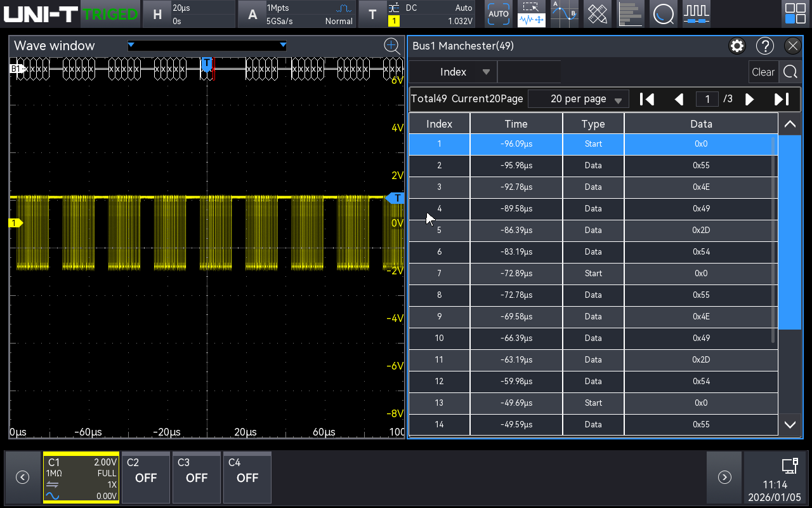Image resolution: width=812 pixels, height=508 pixels.
Task: Go to the next results page
Action: point(749,99)
